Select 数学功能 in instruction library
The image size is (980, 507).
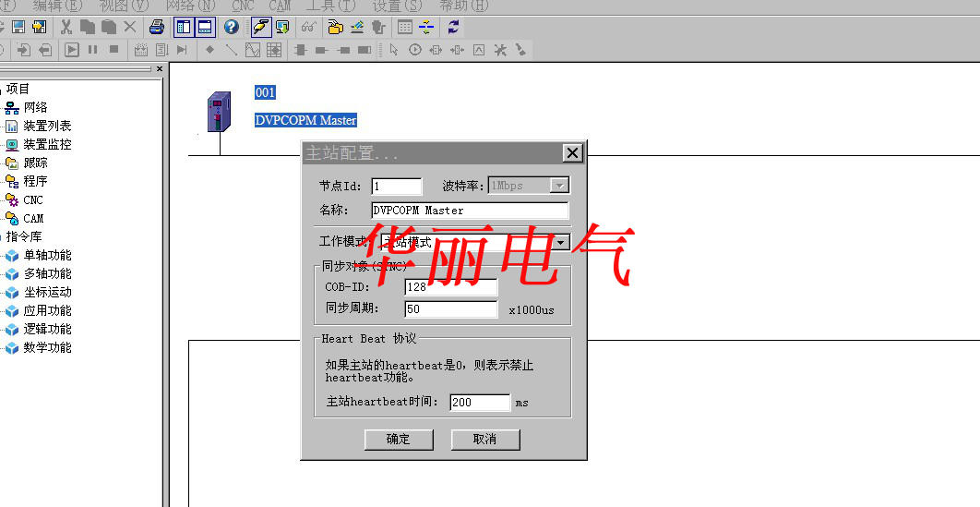pos(47,347)
